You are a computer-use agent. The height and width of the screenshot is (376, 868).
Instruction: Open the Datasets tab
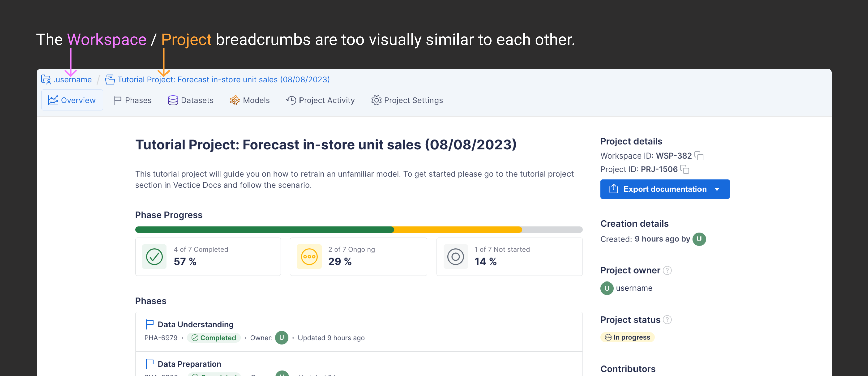coord(191,100)
